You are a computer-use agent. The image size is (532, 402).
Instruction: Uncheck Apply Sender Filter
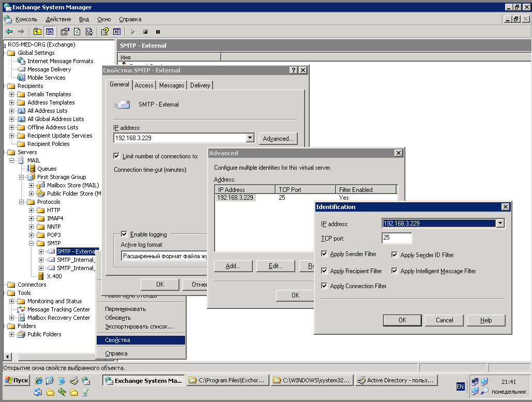pyautogui.click(x=324, y=254)
